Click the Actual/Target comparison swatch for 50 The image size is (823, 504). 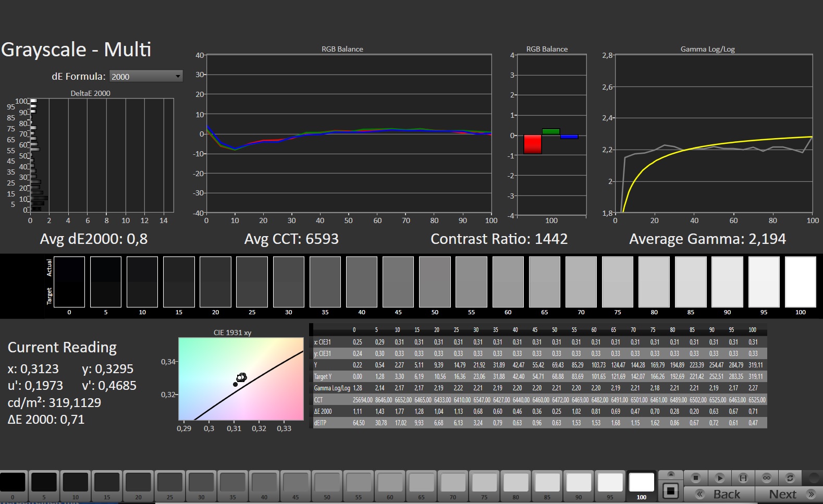coord(435,282)
